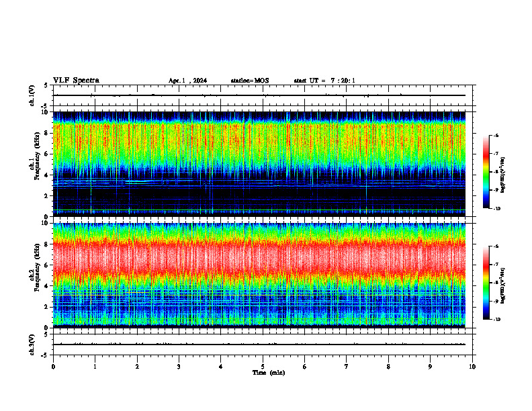Click the ch.1 voltage waveform trace
The height and width of the screenshot is (411, 532).
(259, 95)
